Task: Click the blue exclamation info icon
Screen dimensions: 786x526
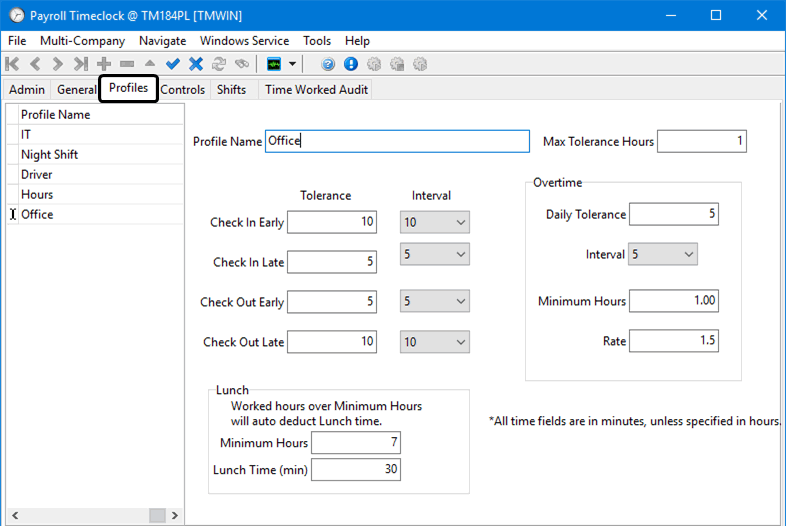Action: pos(351,64)
